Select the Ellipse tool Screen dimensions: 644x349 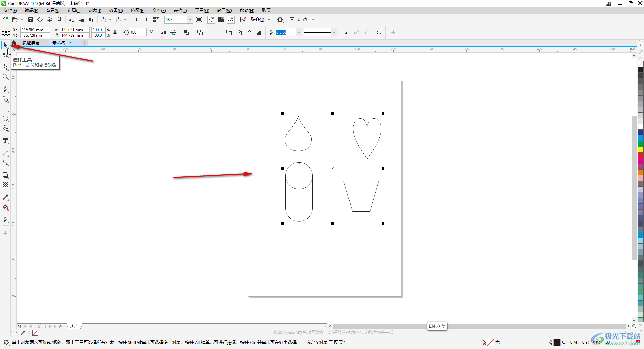[x=5, y=119]
